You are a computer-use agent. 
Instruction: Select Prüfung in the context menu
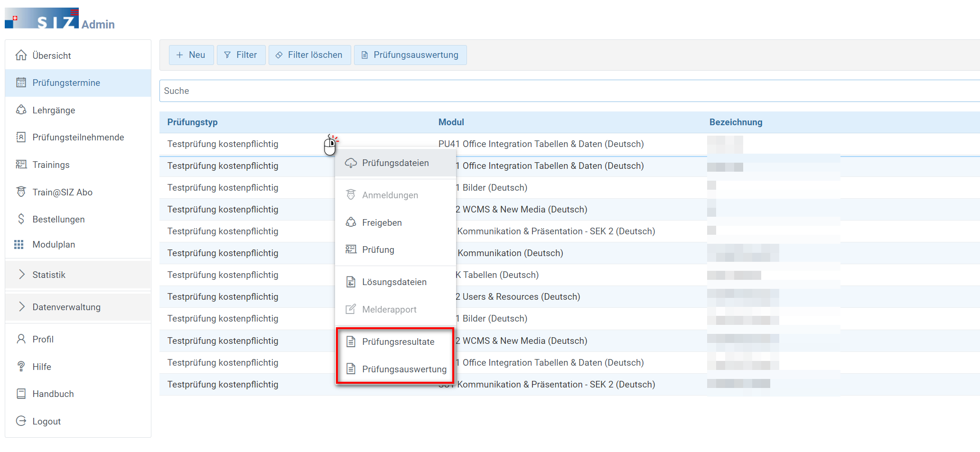point(395,249)
